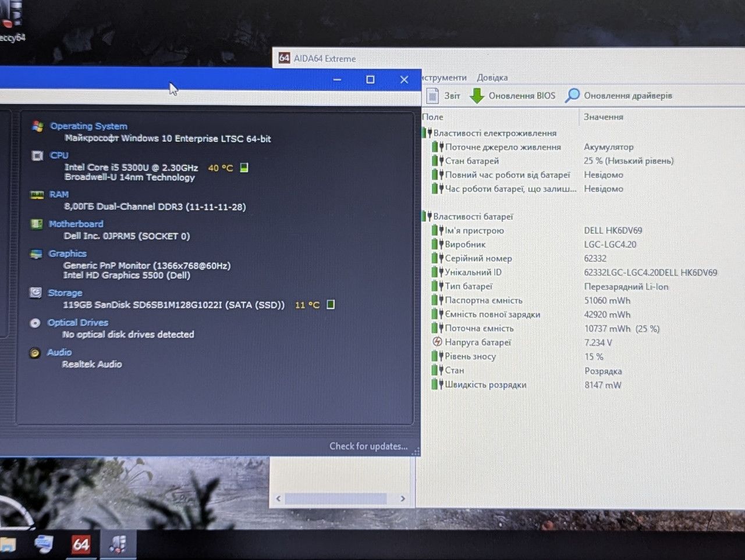The width and height of the screenshot is (745, 560).
Task: Click the Graphics monitor icon in Speccy
Action: (x=36, y=254)
